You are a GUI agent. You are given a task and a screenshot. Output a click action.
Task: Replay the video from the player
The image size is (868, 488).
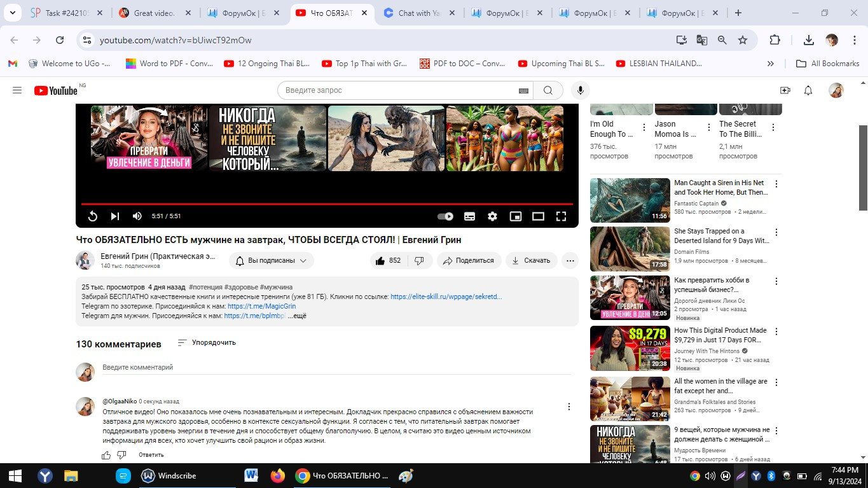point(93,216)
